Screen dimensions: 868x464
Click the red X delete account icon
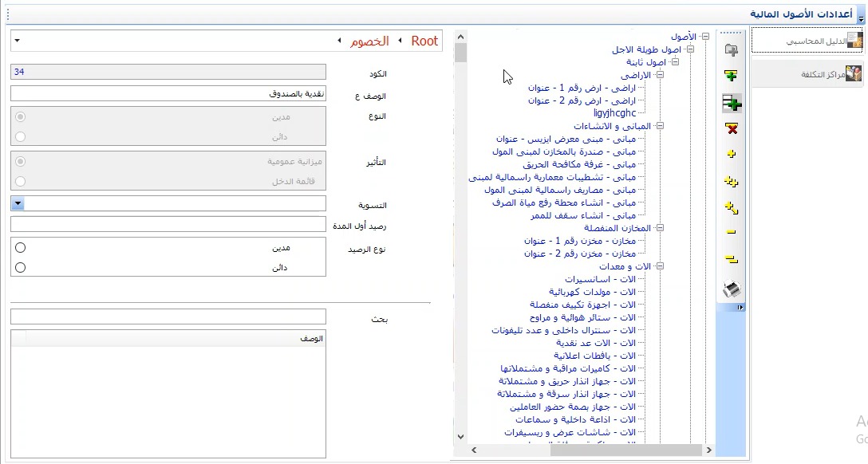click(732, 129)
